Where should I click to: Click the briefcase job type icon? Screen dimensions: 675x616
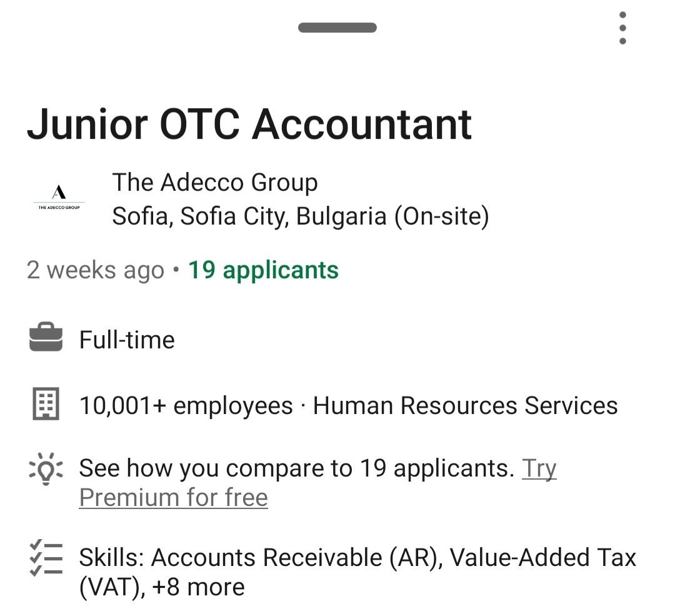point(46,340)
